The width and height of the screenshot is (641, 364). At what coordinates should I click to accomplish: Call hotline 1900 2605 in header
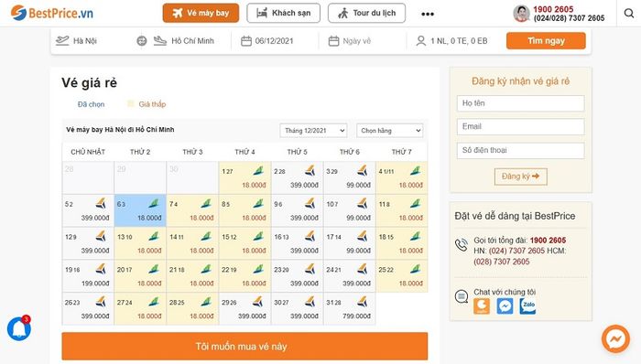coord(553,9)
